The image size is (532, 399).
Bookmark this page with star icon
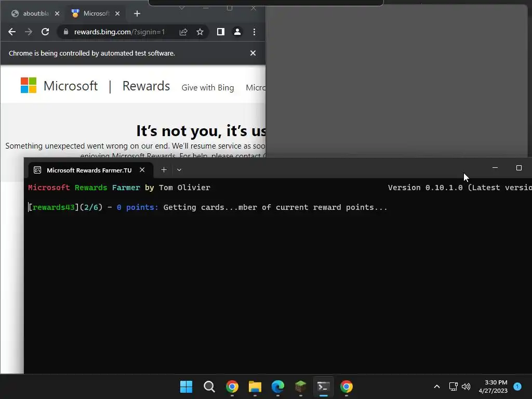[200, 32]
